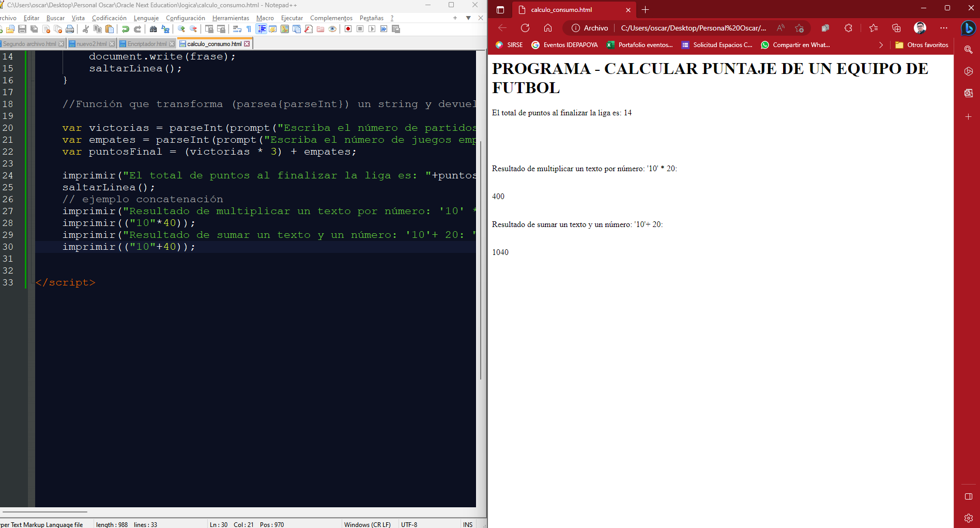This screenshot has width=980, height=528.
Task: Close the calculo_consumo.html Notepad++ tab
Action: (247, 44)
